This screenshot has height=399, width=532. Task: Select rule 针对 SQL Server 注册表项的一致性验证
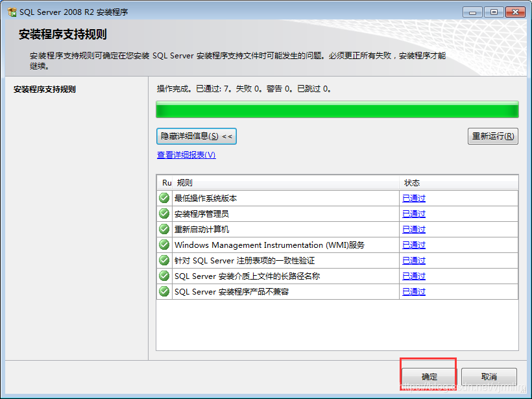click(x=245, y=261)
